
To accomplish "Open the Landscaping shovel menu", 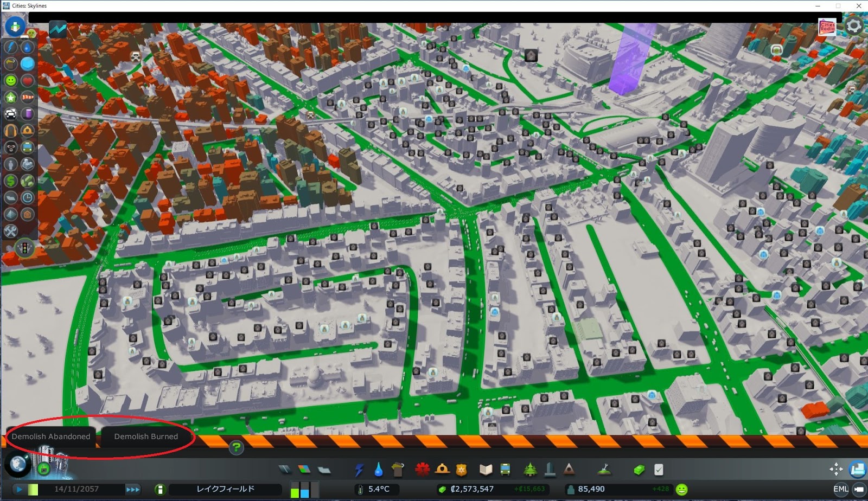I will point(604,470).
